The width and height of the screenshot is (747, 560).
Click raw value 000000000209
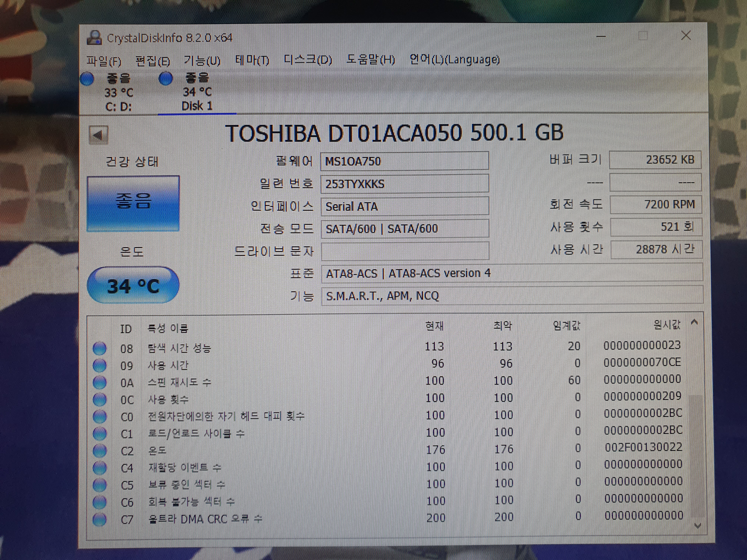tap(642, 396)
